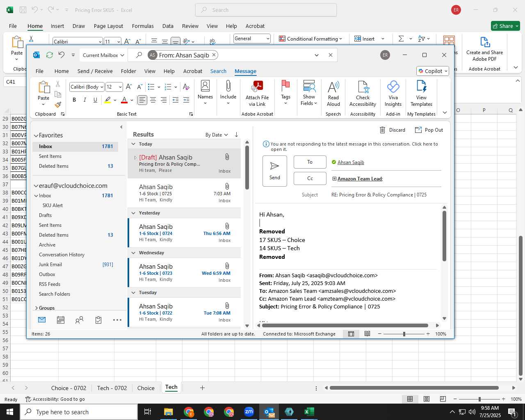Click the Windows search box

pos(79,412)
